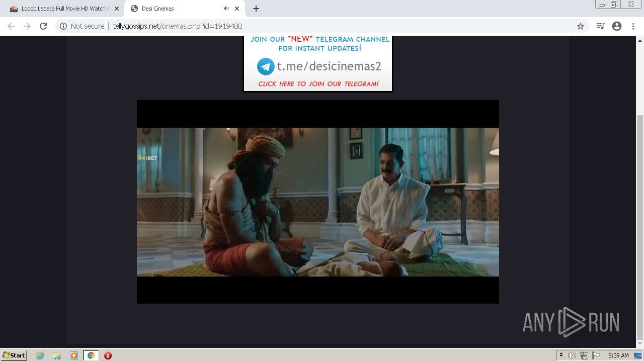Launch Internet Explorer from taskbar

(40, 355)
